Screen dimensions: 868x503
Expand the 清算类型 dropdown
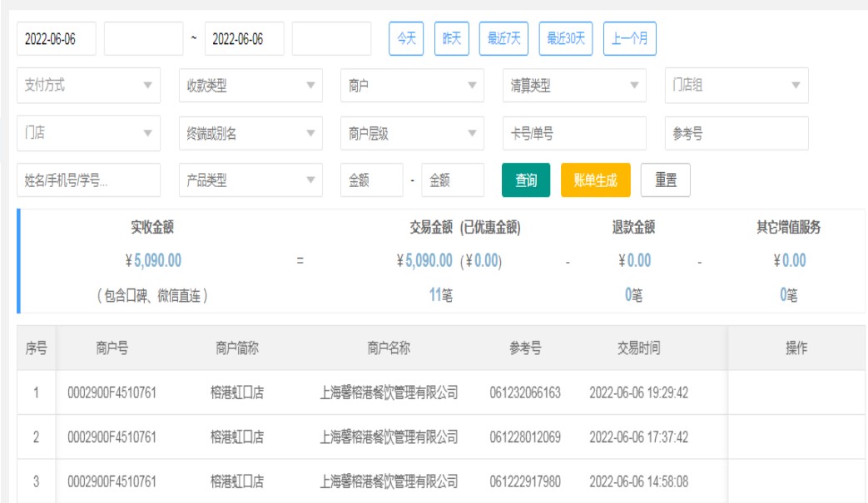coord(574,86)
